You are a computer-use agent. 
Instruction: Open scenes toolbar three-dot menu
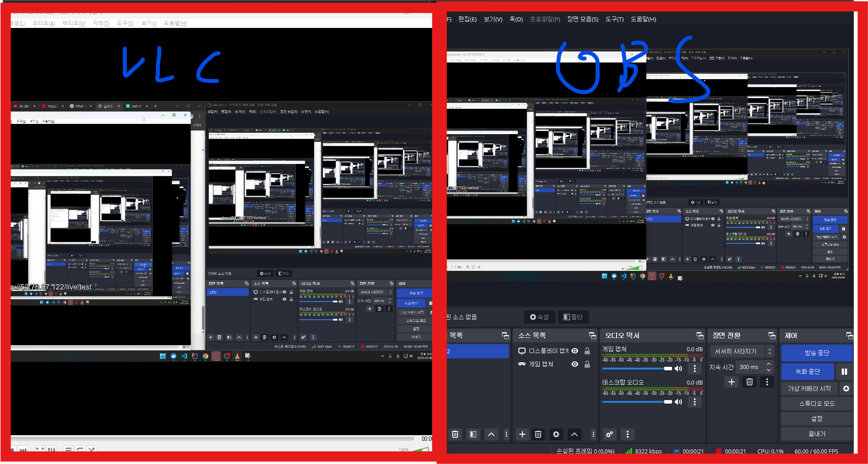click(x=506, y=434)
